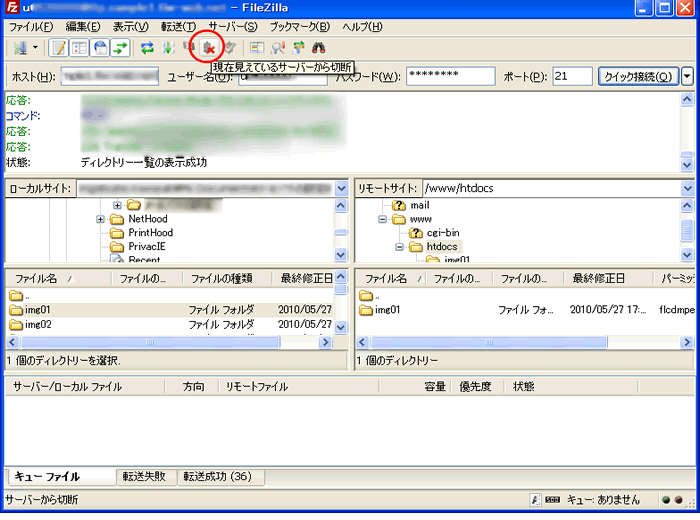Click the パスワード password field
The height and width of the screenshot is (520, 700).
coord(450,76)
